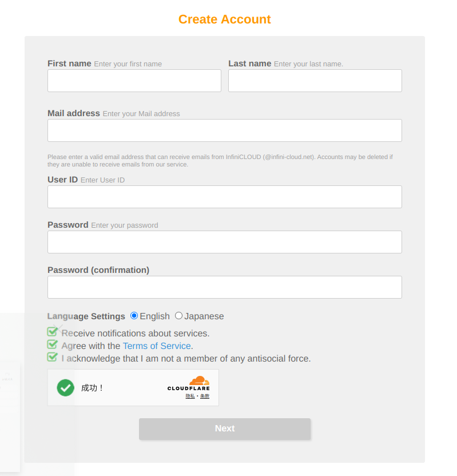The width and height of the screenshot is (457, 476).
Task: Click the green success checkmark icon
Action: point(65,387)
